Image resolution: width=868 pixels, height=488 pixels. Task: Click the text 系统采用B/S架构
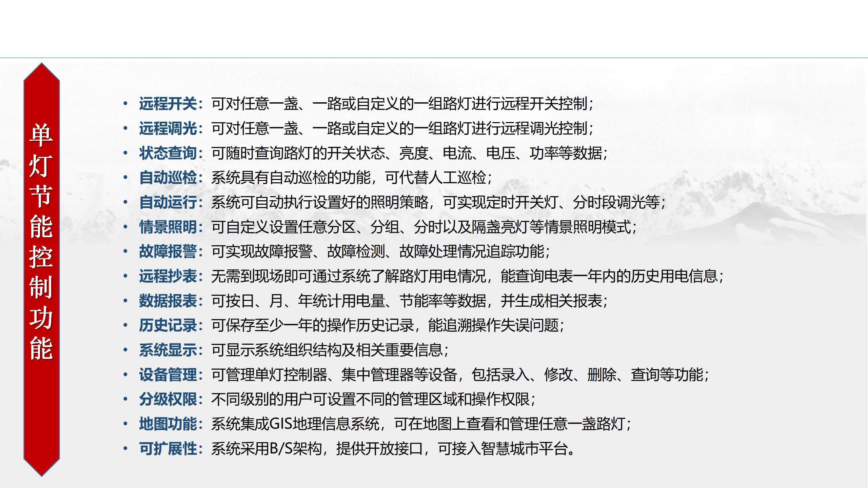coord(266,449)
